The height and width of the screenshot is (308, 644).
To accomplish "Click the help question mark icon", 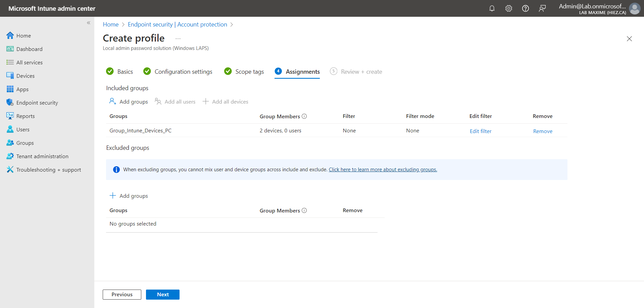I will point(525,8).
